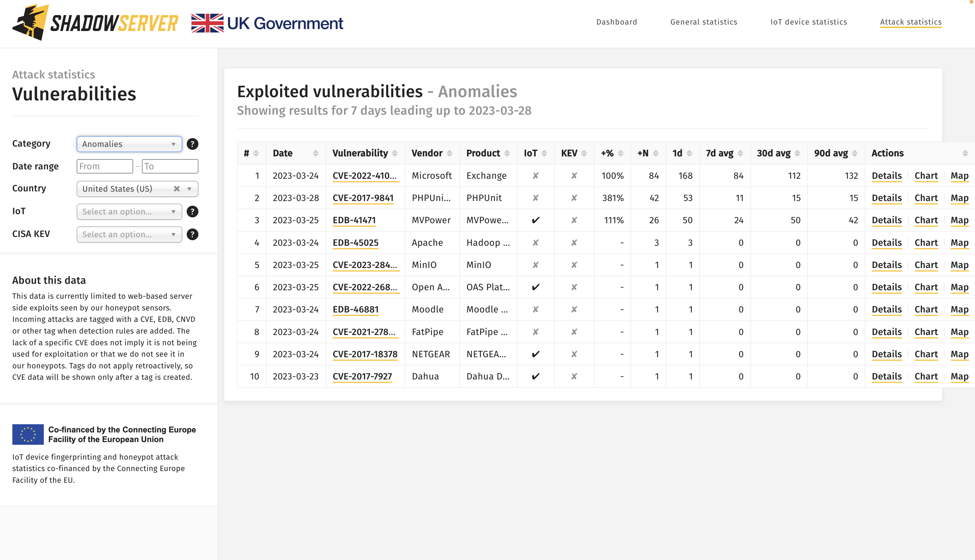Sort by +N column arrows
The image size is (975, 560).
pos(656,153)
